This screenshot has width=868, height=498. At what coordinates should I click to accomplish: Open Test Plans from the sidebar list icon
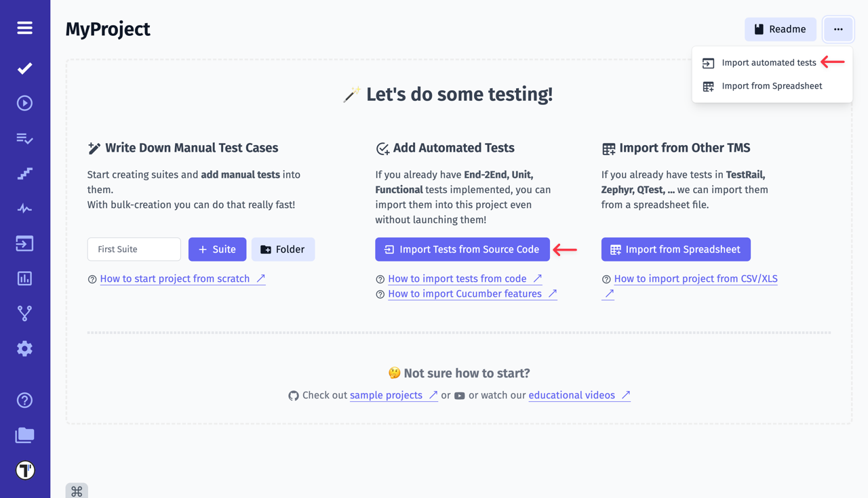tap(24, 138)
